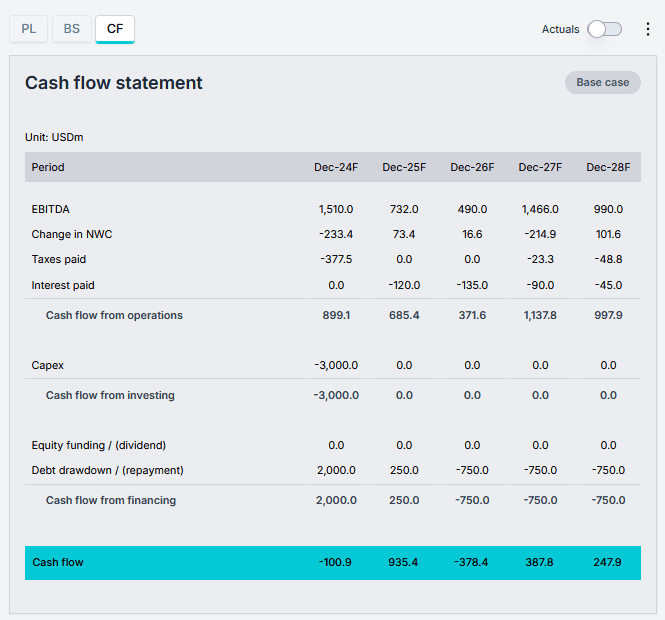Switch to the BS tab
The width and height of the screenshot is (665, 620).
pos(72,29)
